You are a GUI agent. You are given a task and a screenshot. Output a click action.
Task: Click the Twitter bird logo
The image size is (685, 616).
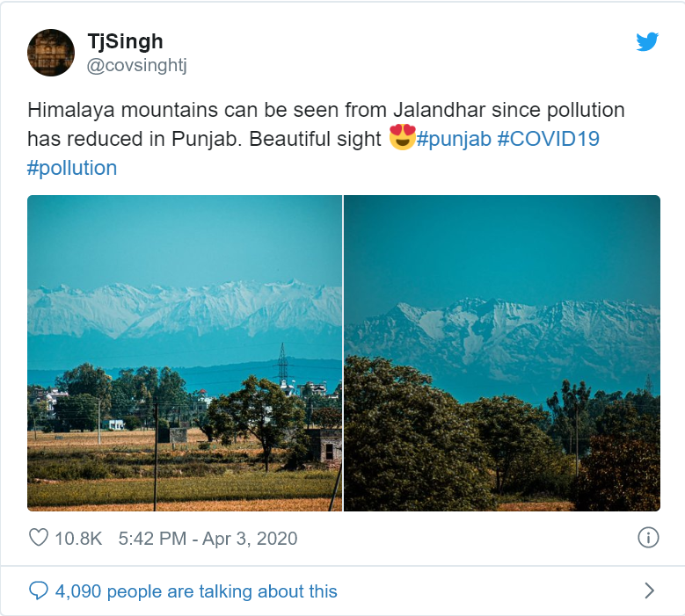(x=647, y=42)
